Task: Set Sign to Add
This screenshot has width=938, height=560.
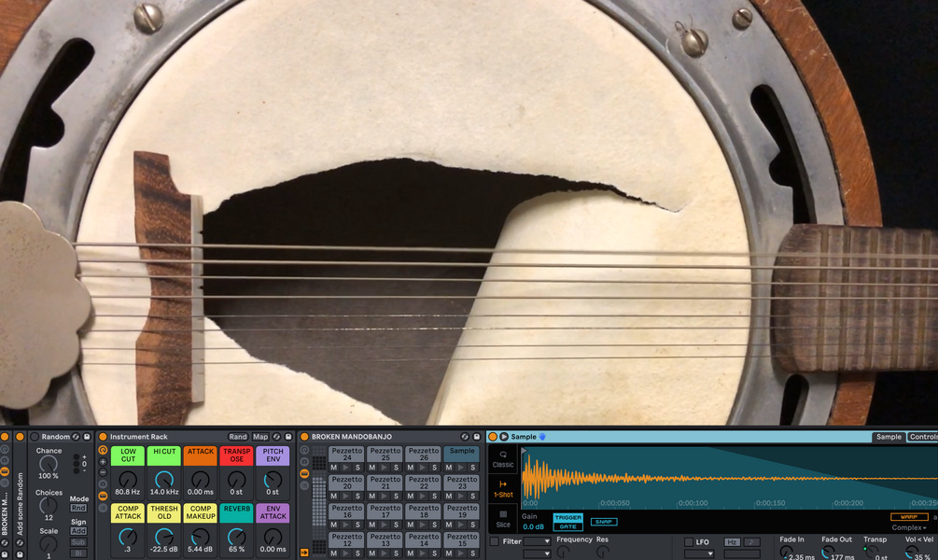Action: 78,531
